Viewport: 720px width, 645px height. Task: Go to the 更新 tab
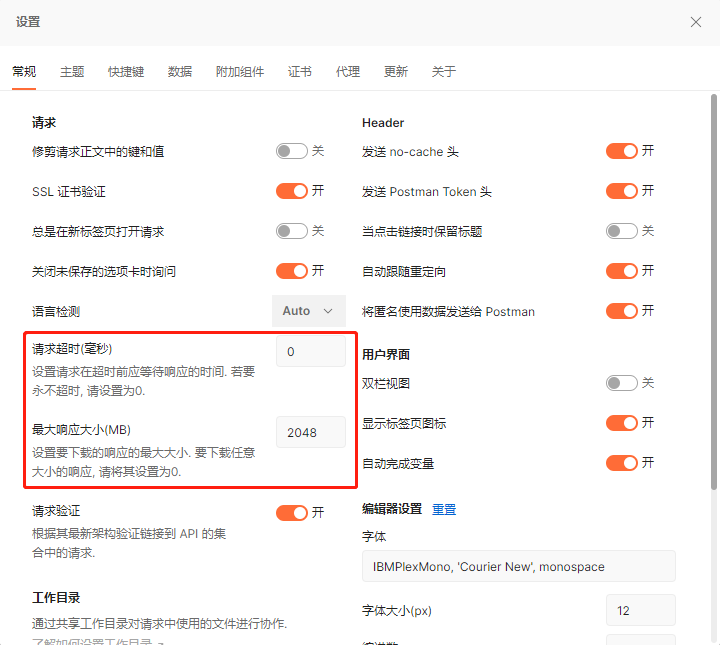coord(395,72)
